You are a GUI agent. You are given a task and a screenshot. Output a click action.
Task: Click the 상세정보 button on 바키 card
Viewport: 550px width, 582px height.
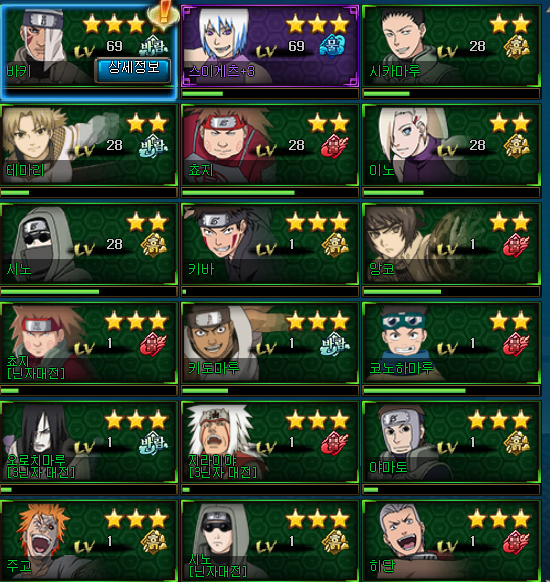coord(133,69)
